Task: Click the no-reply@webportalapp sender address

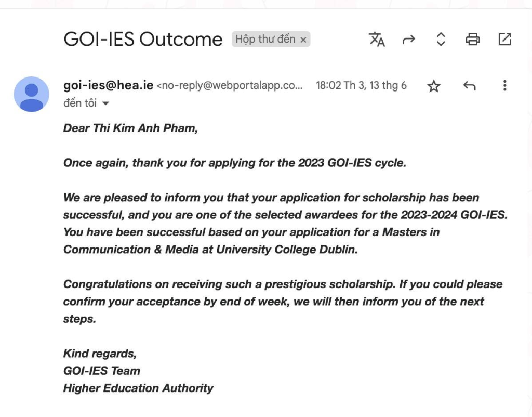Action: [x=229, y=85]
